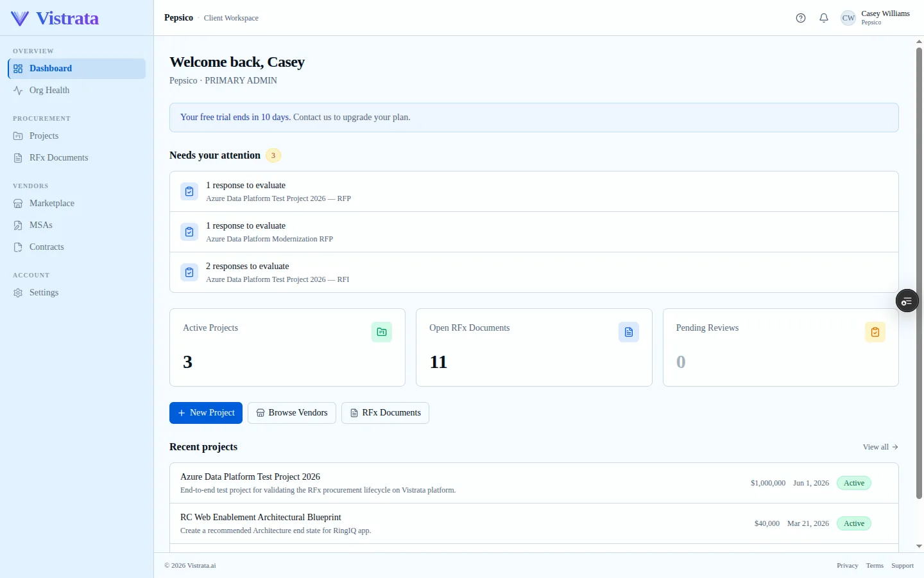This screenshot has height=578, width=924.
Task: Click the yellow Pending Reviews clipboard icon
Action: click(875, 332)
